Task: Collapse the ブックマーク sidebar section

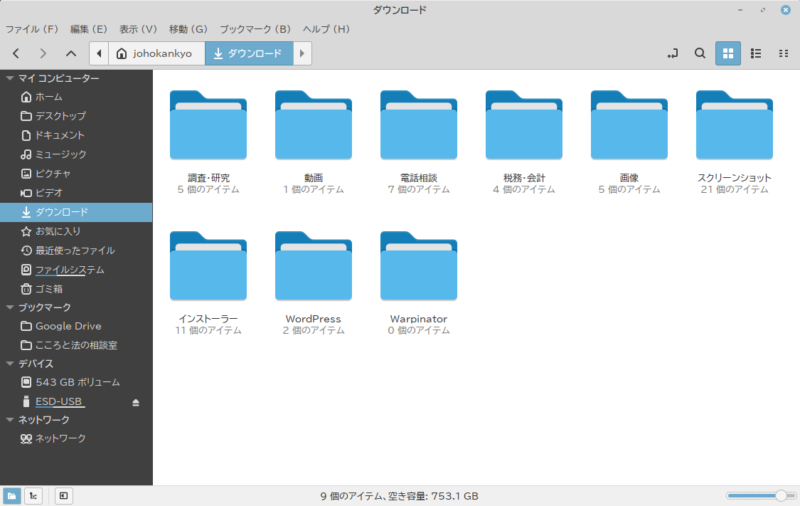Action: (10, 307)
